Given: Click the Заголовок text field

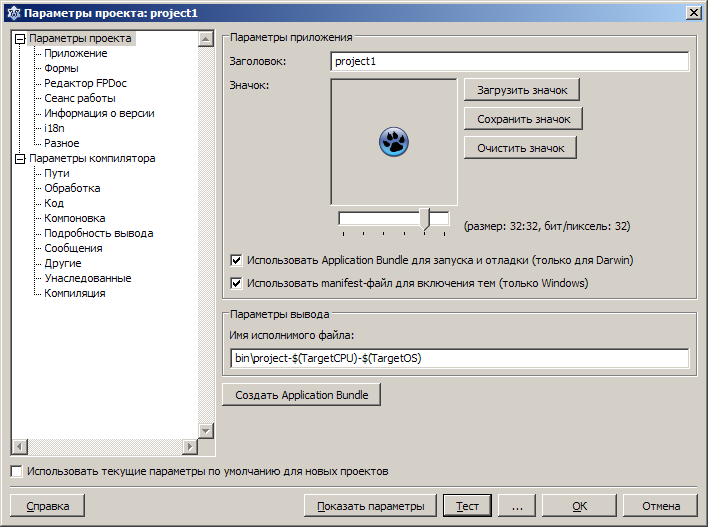Looking at the screenshot, I should click(509, 62).
